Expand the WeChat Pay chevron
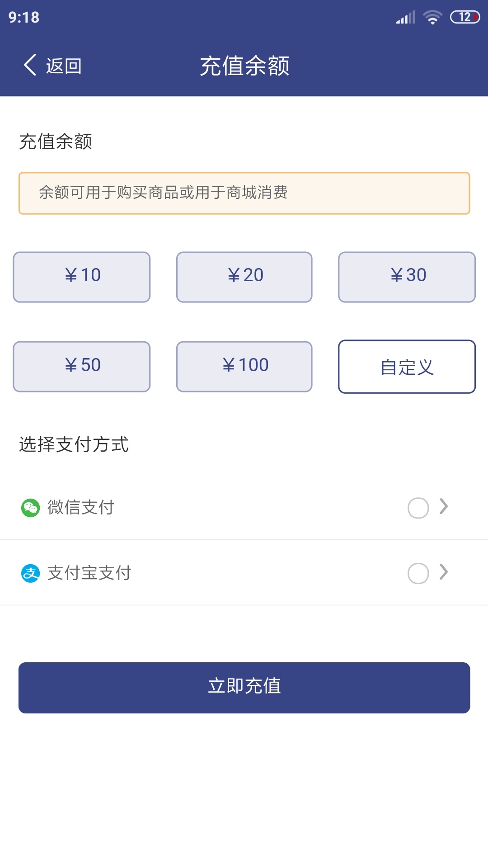Screen dimensions: 488x868 click(444, 507)
